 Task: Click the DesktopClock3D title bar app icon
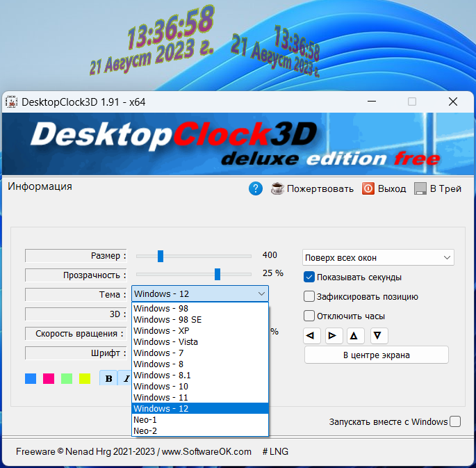[x=12, y=102]
